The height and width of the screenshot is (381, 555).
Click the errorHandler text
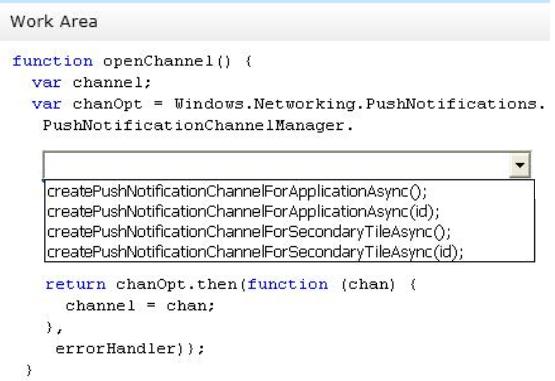pyautogui.click(x=115, y=348)
